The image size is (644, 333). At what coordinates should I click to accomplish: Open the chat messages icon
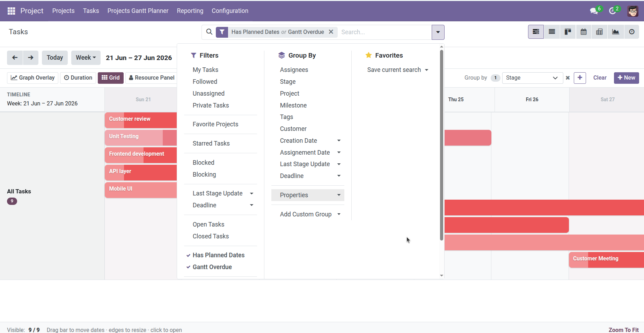tap(594, 11)
